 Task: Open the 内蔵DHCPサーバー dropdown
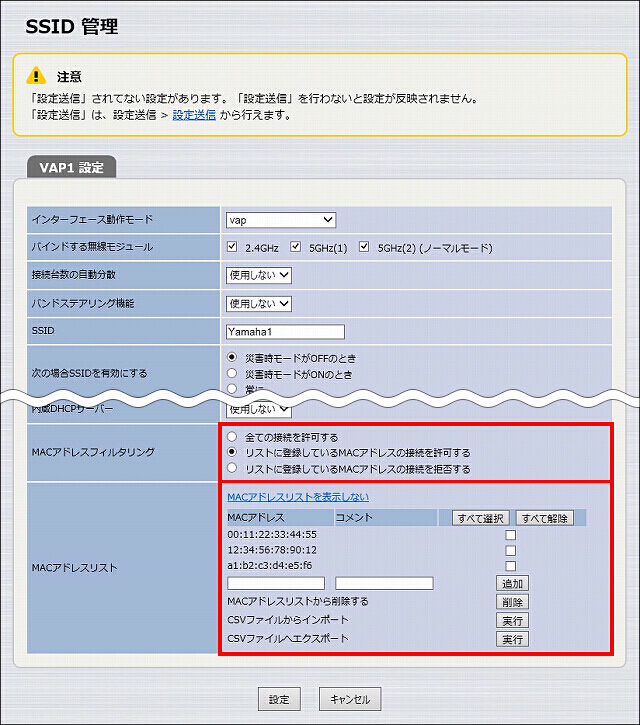tap(258, 409)
